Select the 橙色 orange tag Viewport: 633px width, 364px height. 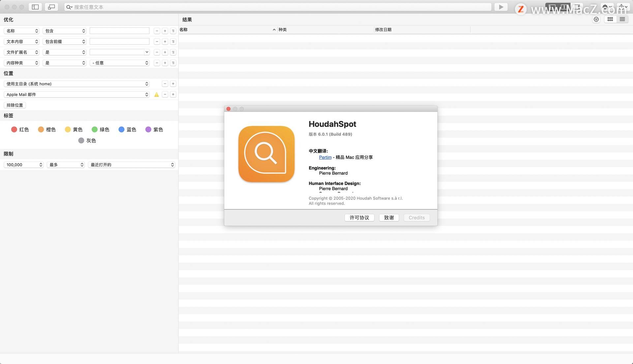click(47, 130)
